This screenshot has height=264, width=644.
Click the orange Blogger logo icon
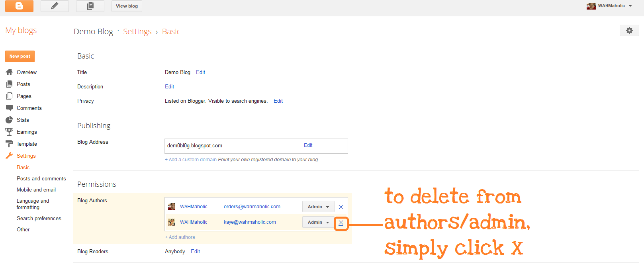[19, 6]
